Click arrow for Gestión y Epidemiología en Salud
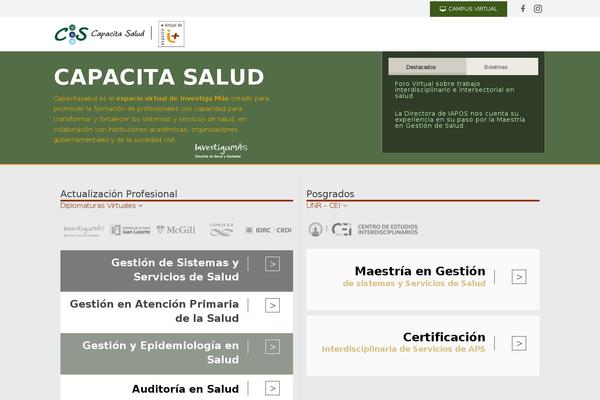Image resolution: width=600 pixels, height=400 pixels. [x=272, y=347]
